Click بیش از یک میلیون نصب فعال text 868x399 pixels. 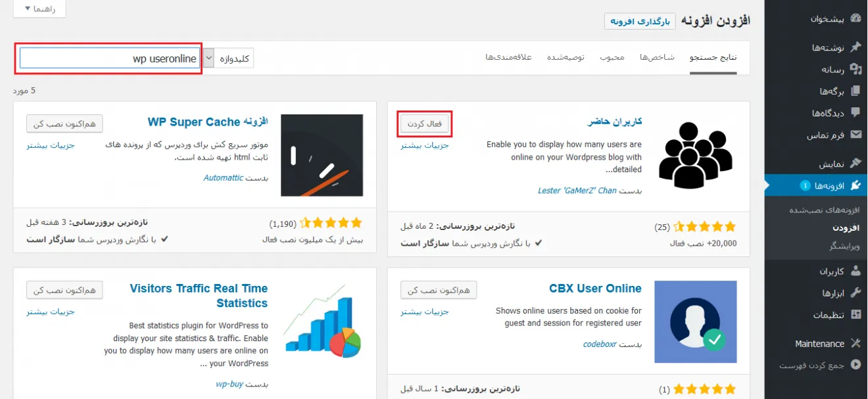(312, 240)
